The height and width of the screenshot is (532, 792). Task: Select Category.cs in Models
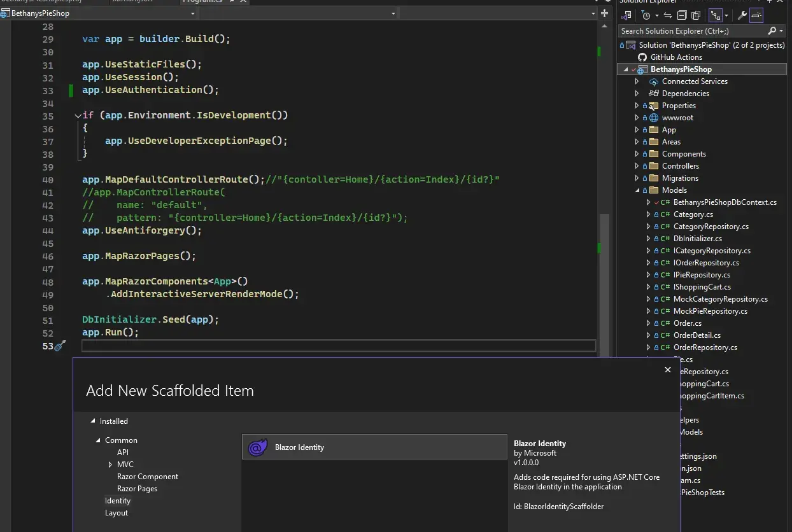(693, 214)
